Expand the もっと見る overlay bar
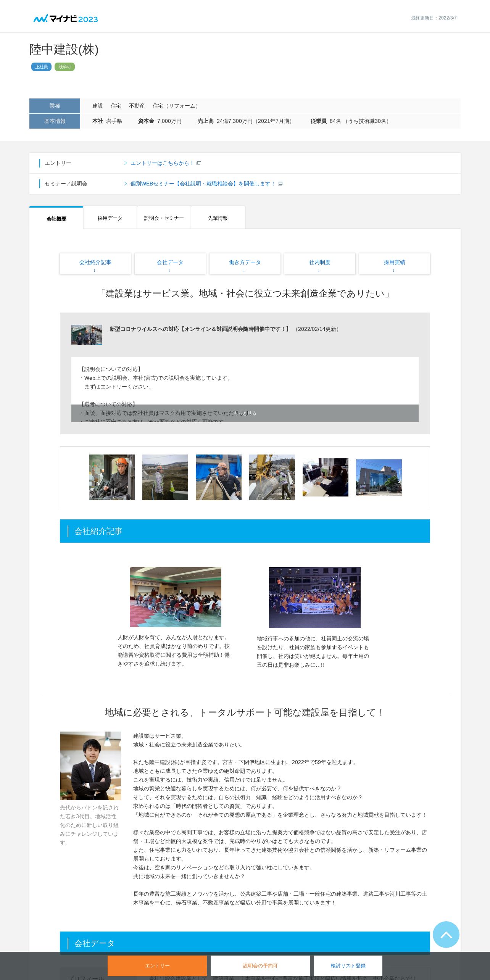490x980 pixels. 245,413
